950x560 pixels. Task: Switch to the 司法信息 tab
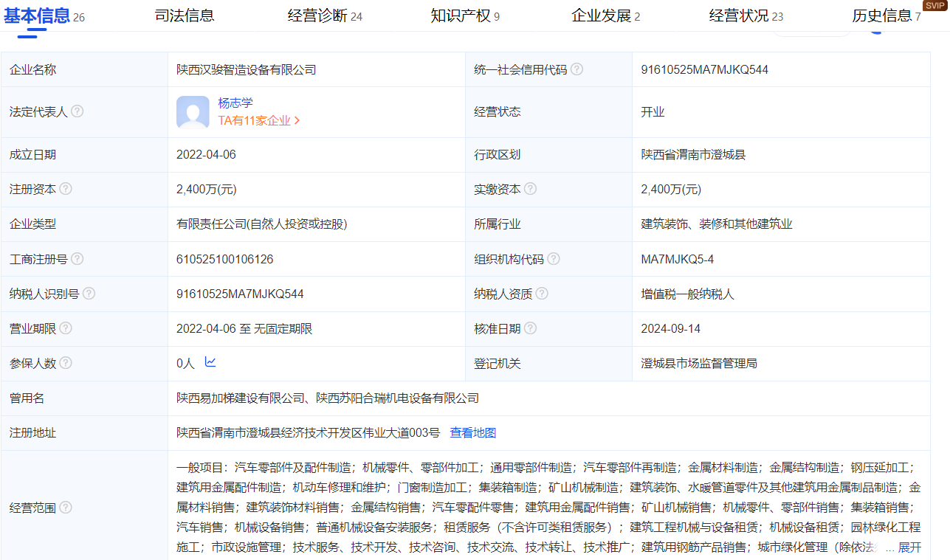185,15
